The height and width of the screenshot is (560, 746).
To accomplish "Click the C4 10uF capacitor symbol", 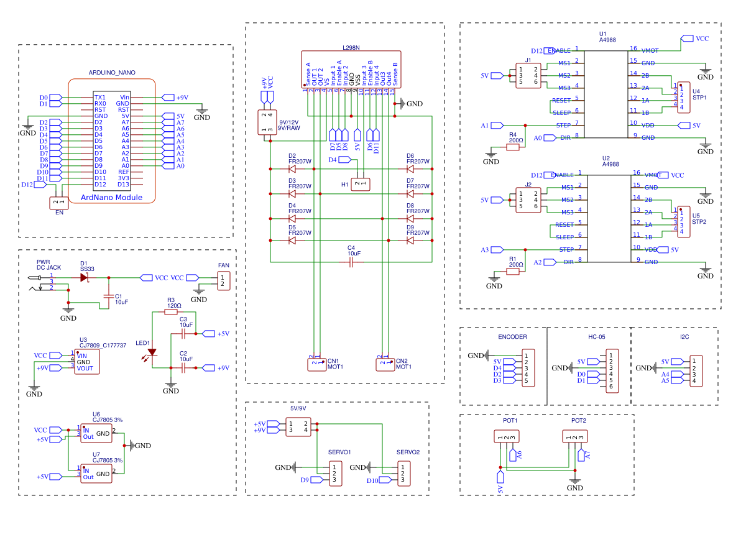I will click(x=351, y=262).
